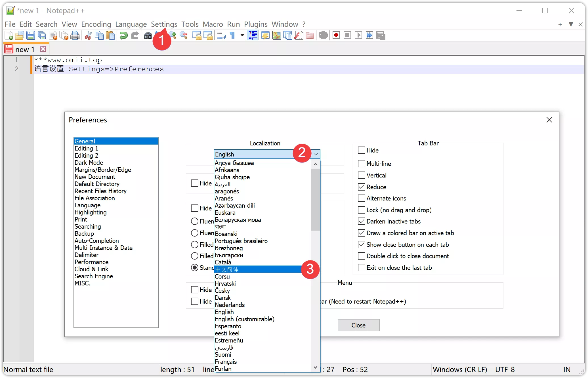Click the Paste toolbar icon
This screenshot has height=378, width=588.
(110, 35)
